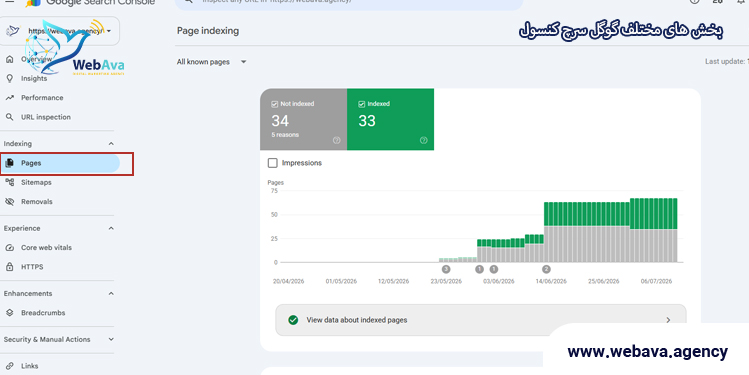Image resolution: width=749 pixels, height=375 pixels.
Task: Collapse the Enhancements section
Action: 111,293
